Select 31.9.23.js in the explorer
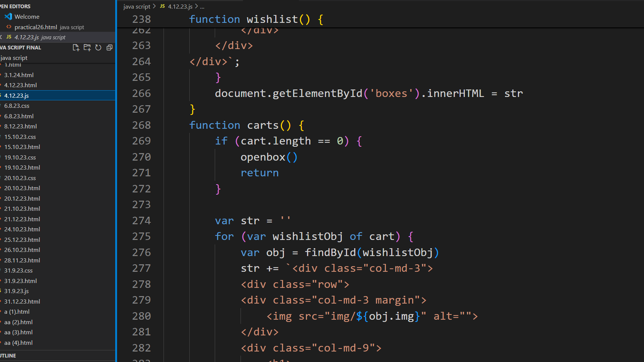644x362 pixels. 16,291
